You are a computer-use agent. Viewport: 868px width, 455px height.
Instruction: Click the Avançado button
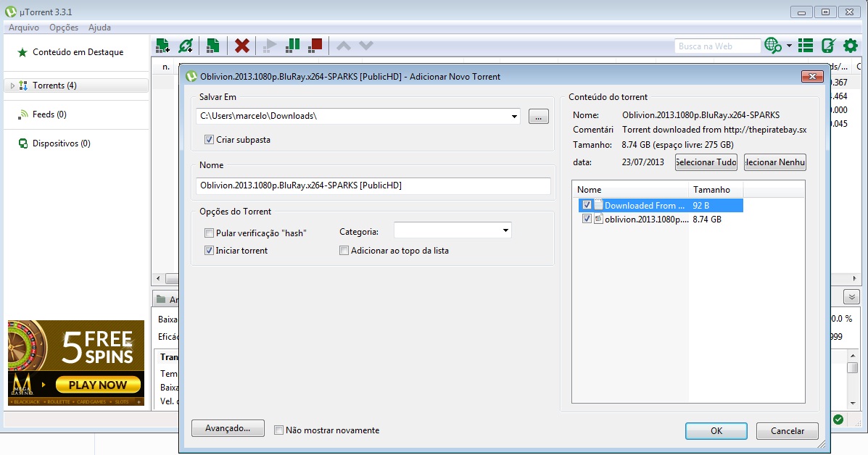228,428
